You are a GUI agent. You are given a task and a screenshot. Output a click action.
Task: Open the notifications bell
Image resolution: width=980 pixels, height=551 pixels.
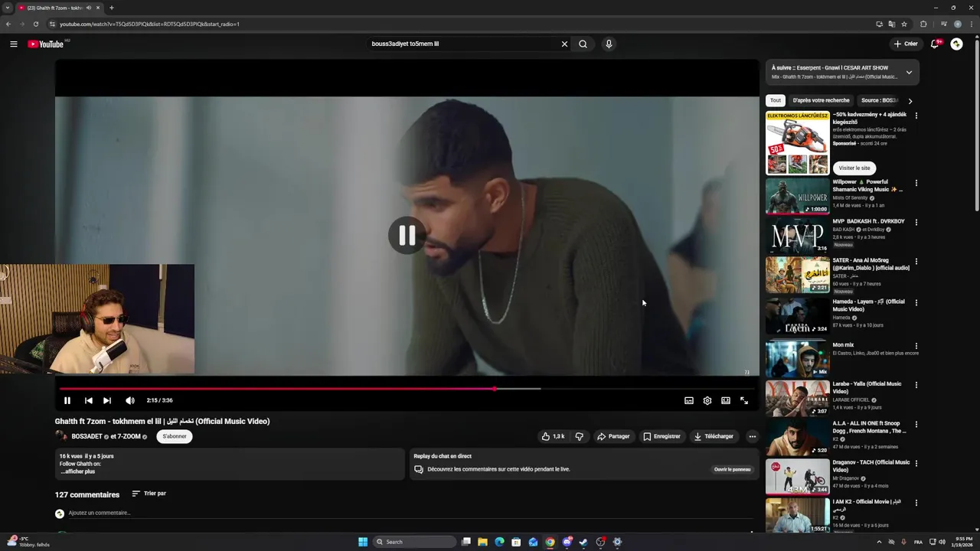pos(934,44)
